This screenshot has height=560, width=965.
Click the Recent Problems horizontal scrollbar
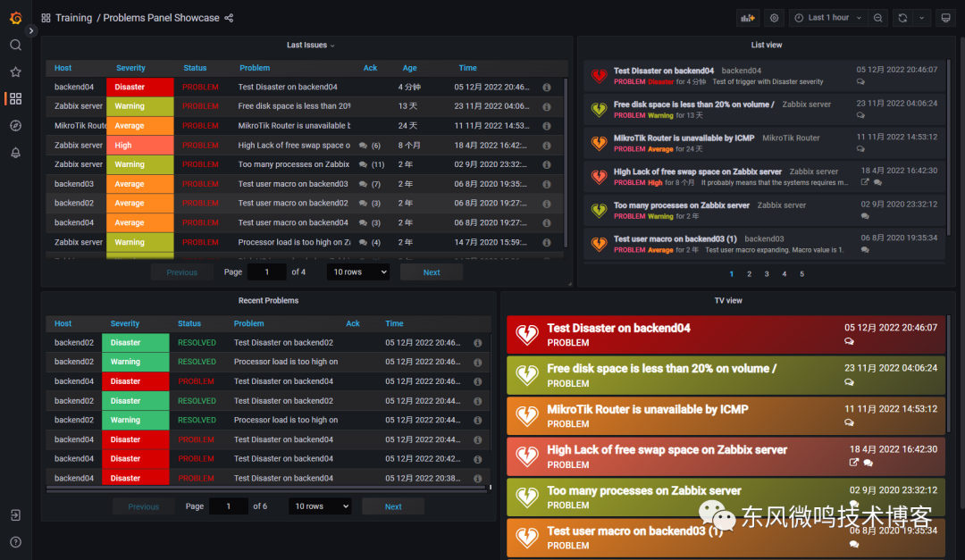coord(266,488)
